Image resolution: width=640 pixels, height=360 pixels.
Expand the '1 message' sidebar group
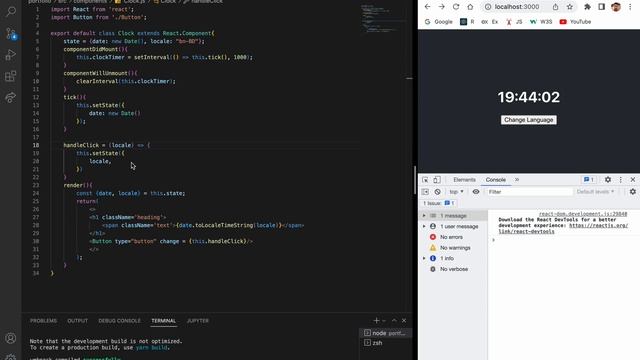coord(424,216)
